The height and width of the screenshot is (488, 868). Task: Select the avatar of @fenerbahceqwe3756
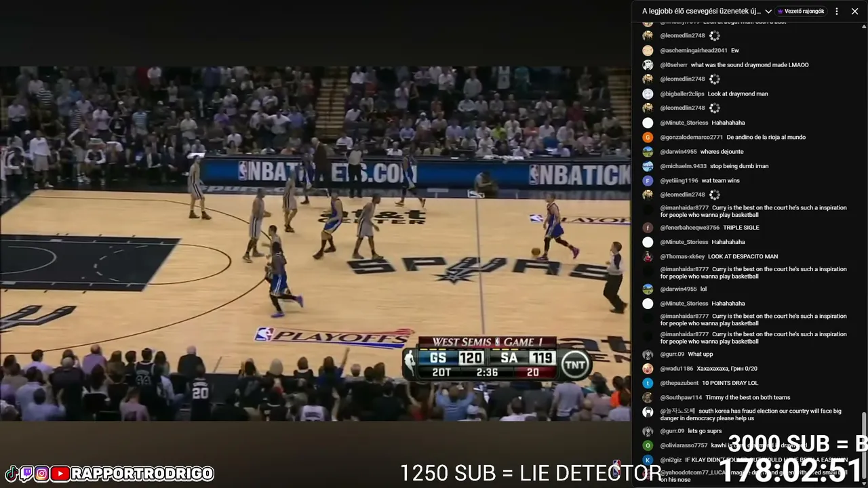(648, 228)
